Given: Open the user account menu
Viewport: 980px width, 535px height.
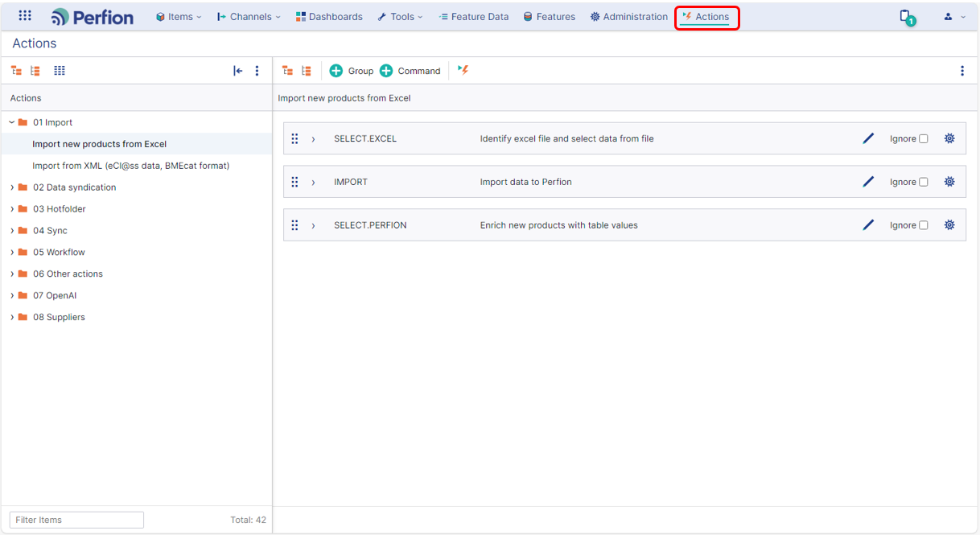Looking at the screenshot, I should point(954,16).
